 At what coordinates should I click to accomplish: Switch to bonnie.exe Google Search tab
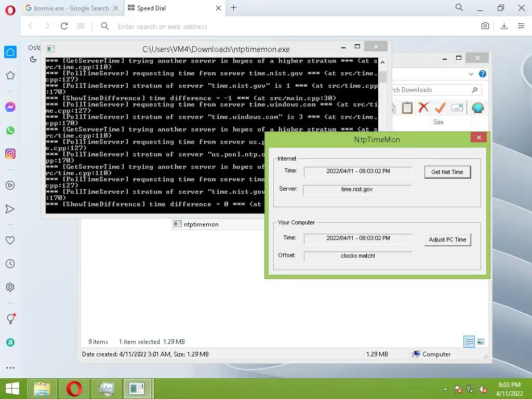(x=71, y=8)
